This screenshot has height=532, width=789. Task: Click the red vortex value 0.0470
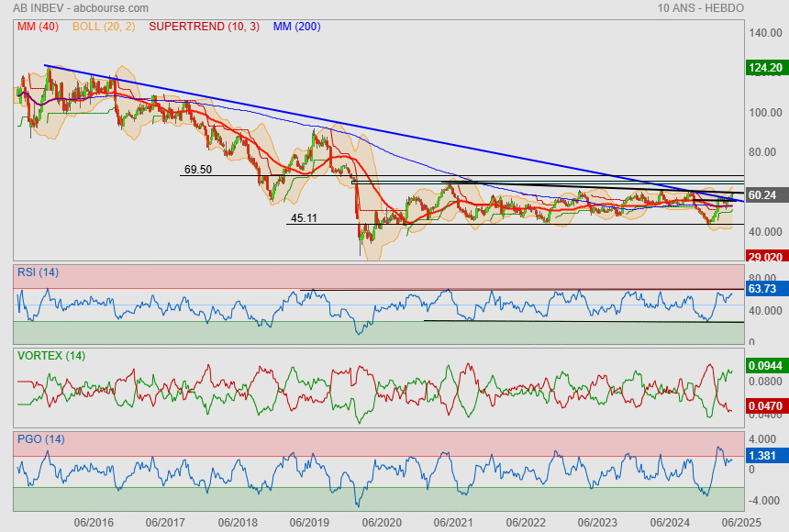(x=766, y=405)
